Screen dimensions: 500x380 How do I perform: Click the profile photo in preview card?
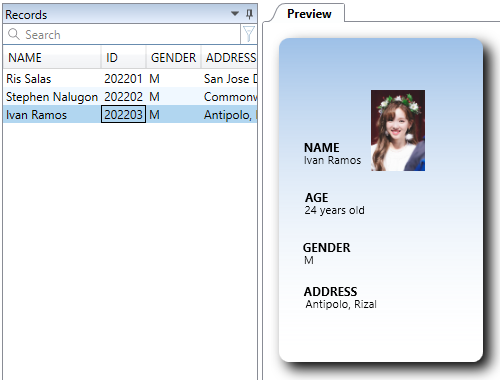pos(398,130)
